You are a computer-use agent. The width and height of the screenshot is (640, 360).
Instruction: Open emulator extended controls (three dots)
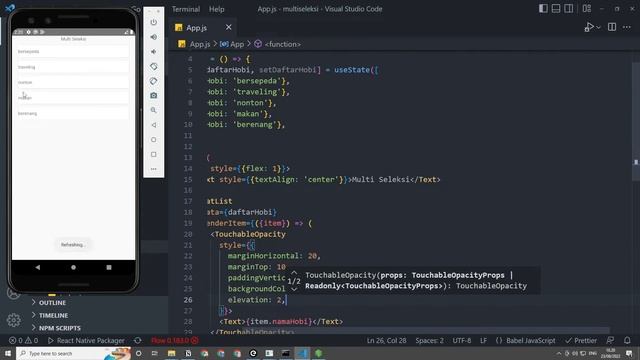(153, 169)
